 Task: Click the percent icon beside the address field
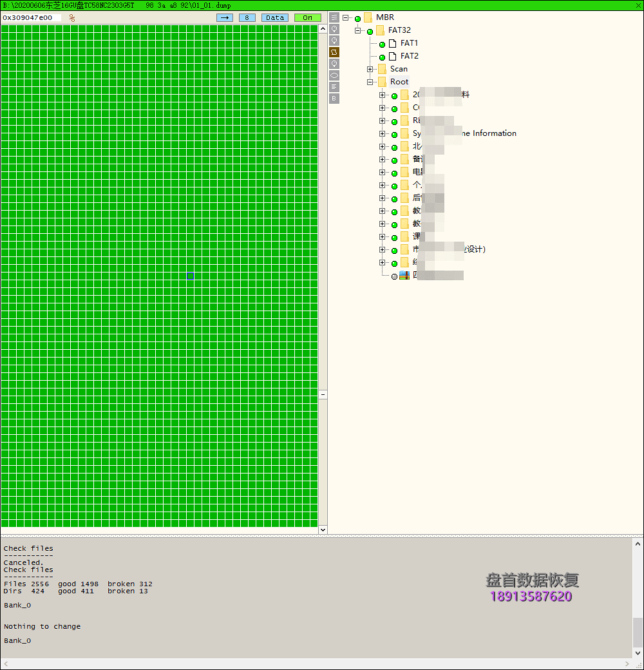tap(72, 17)
